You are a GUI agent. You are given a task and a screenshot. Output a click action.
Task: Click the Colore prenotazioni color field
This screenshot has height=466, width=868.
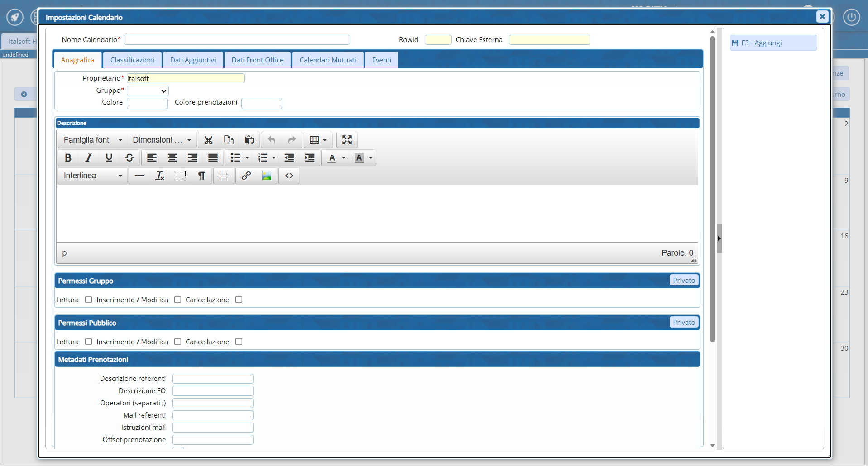click(262, 103)
